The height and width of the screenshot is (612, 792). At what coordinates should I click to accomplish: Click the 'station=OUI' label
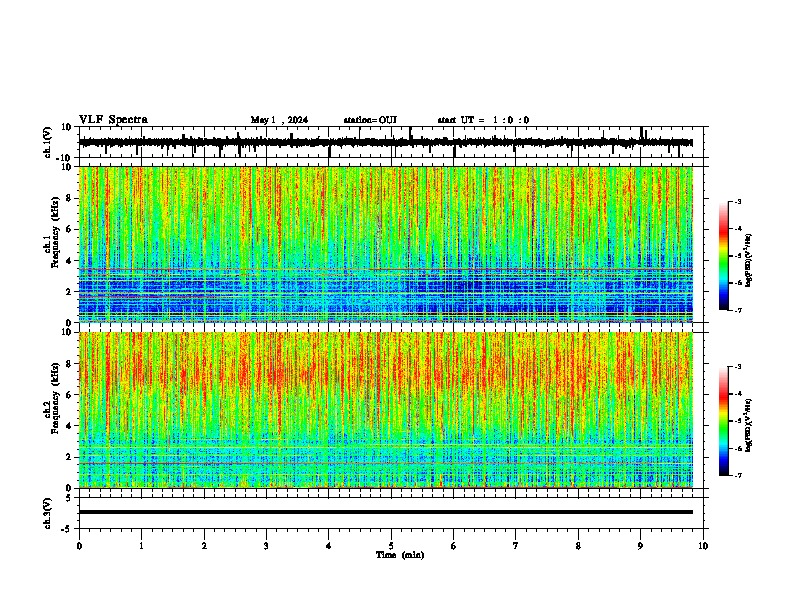click(x=370, y=120)
